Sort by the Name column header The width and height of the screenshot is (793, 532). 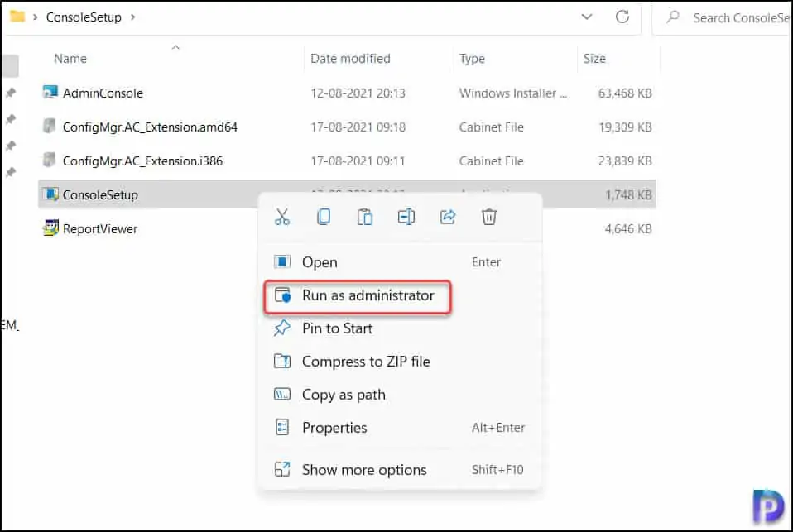click(x=70, y=59)
